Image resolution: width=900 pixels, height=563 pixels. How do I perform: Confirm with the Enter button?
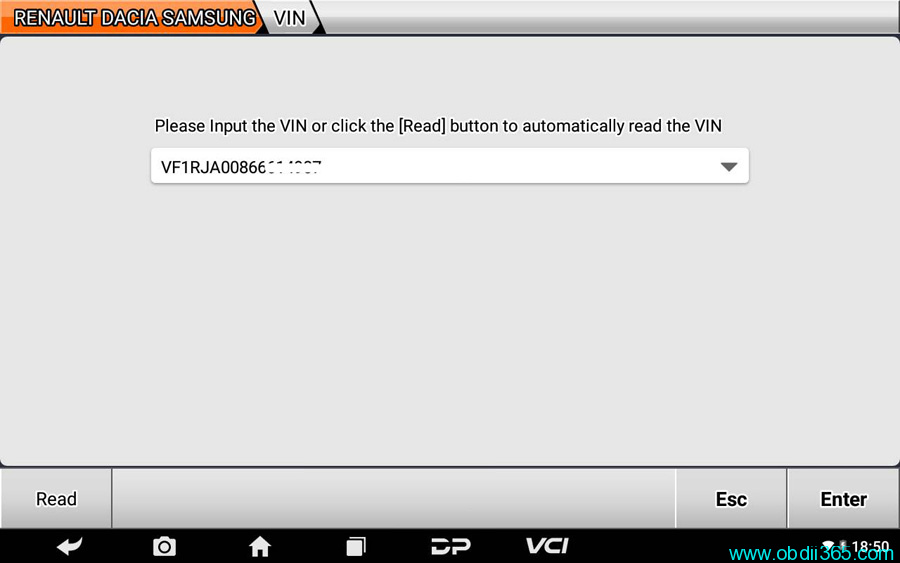pos(843,499)
